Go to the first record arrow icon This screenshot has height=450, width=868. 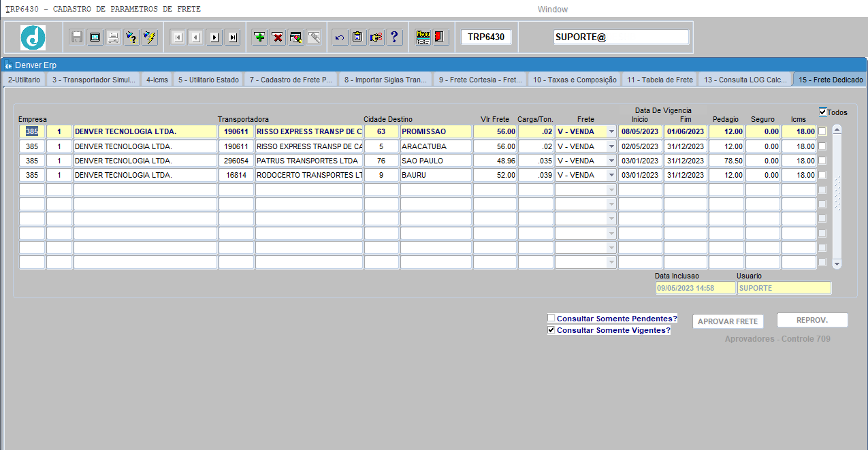[178, 37]
